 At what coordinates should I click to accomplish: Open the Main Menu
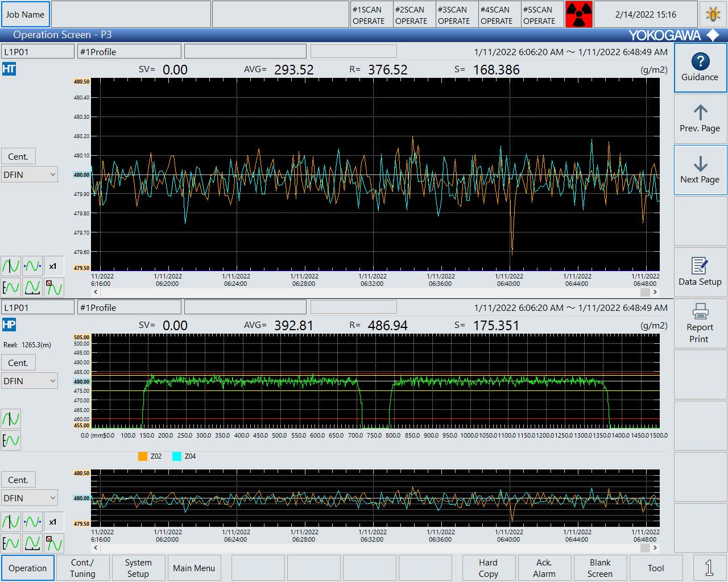194,568
